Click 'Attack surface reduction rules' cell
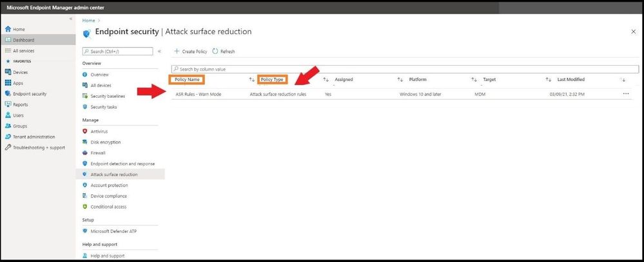This screenshot has height=262, width=644. (x=278, y=94)
